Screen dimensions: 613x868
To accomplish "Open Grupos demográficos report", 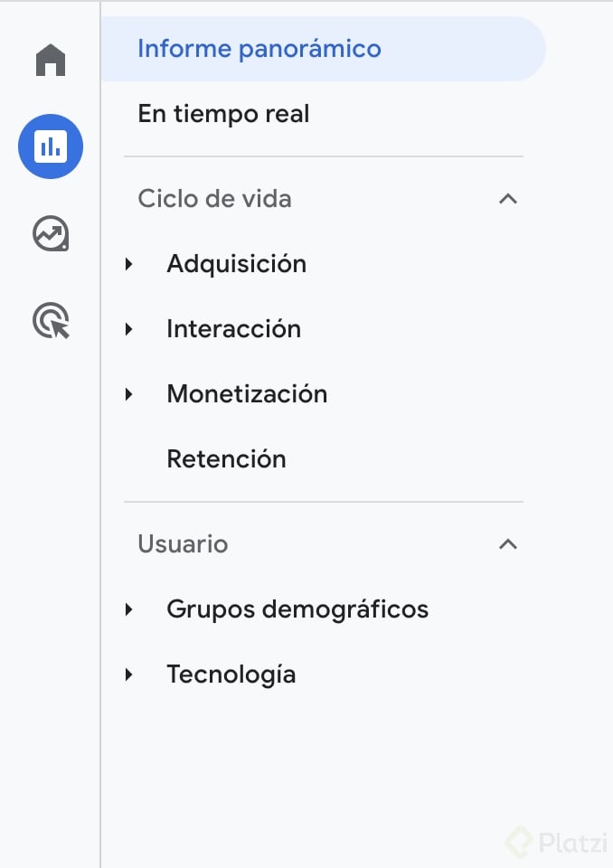I will point(297,609).
